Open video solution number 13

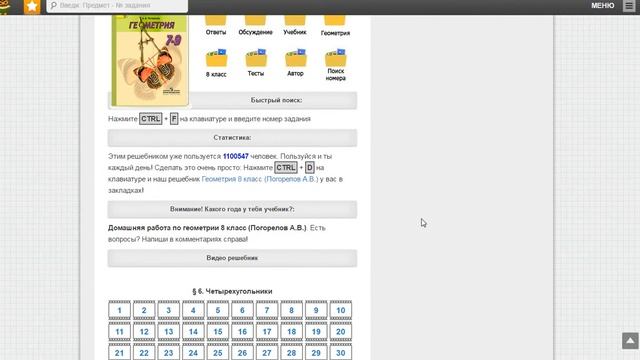pos(169,331)
